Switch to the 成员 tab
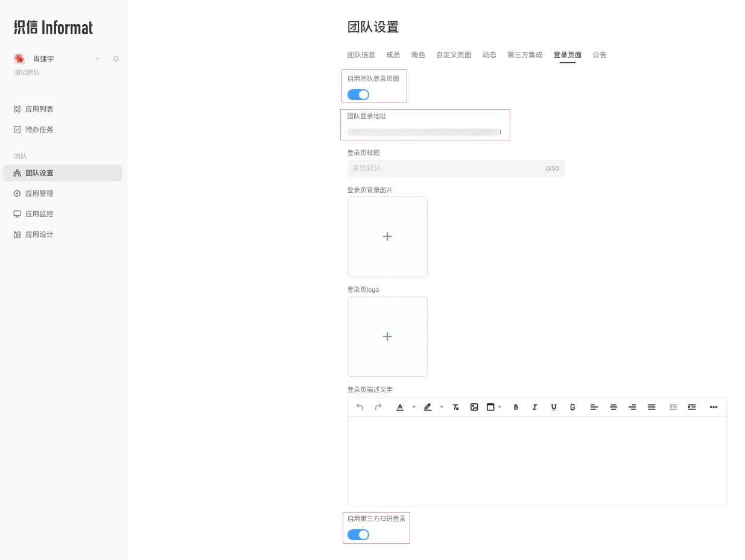 393,54
